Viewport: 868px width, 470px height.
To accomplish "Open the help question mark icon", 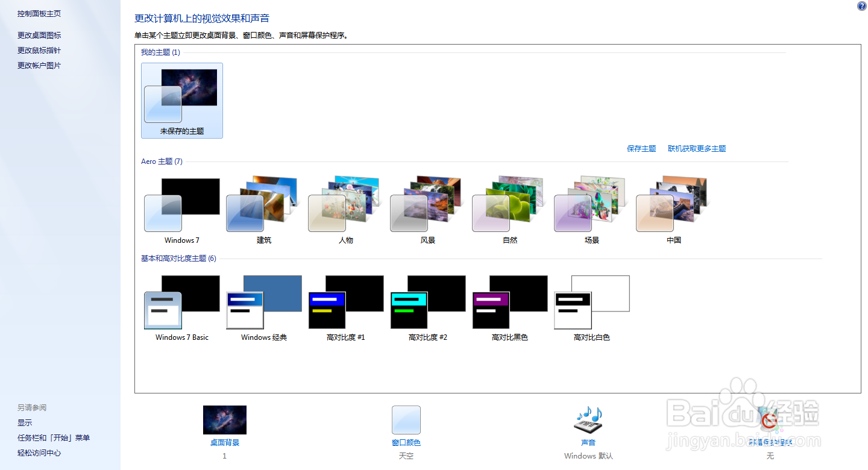I will 861,6.
